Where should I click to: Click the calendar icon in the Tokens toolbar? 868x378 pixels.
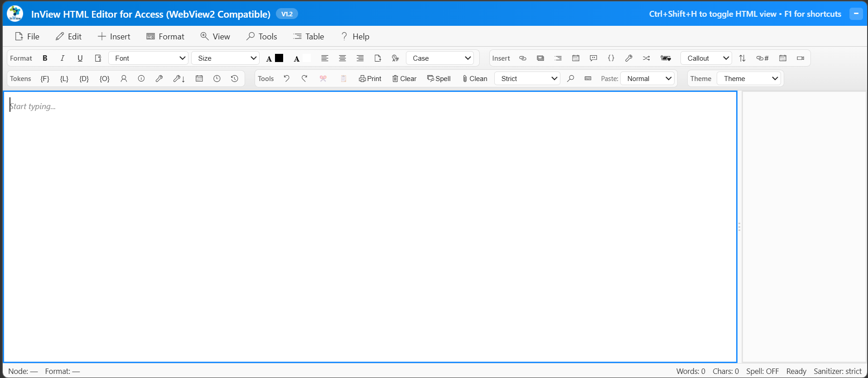[x=199, y=78]
